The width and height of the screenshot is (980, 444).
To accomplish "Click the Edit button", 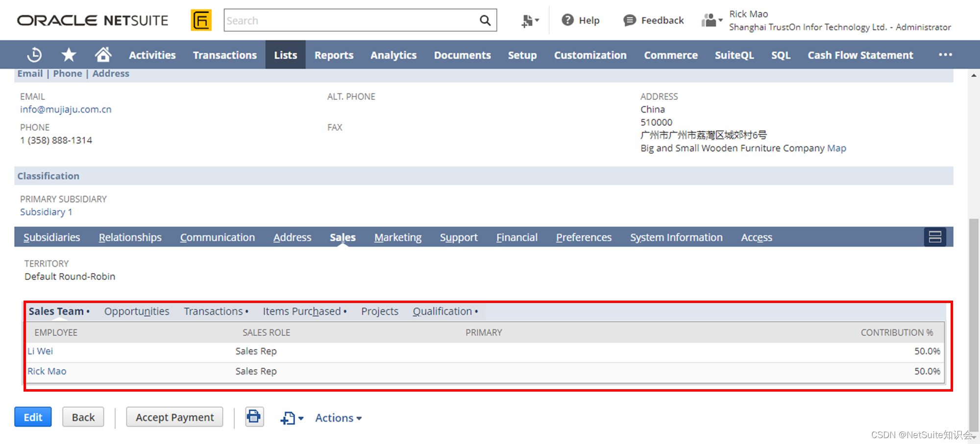I will (x=32, y=417).
